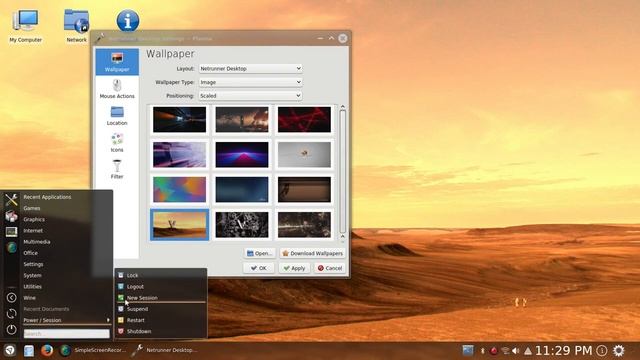Open the Multimedia category
The height and width of the screenshot is (360, 640).
[37, 242]
